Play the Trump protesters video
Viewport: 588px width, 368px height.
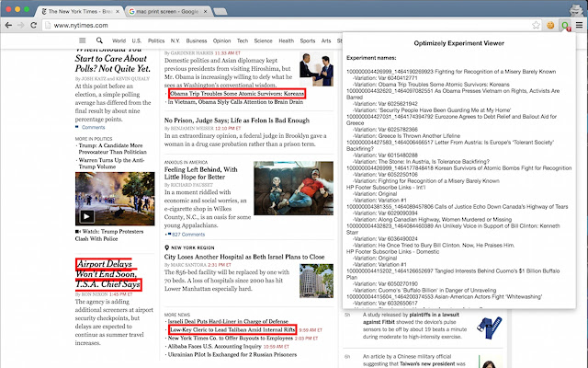(x=86, y=216)
